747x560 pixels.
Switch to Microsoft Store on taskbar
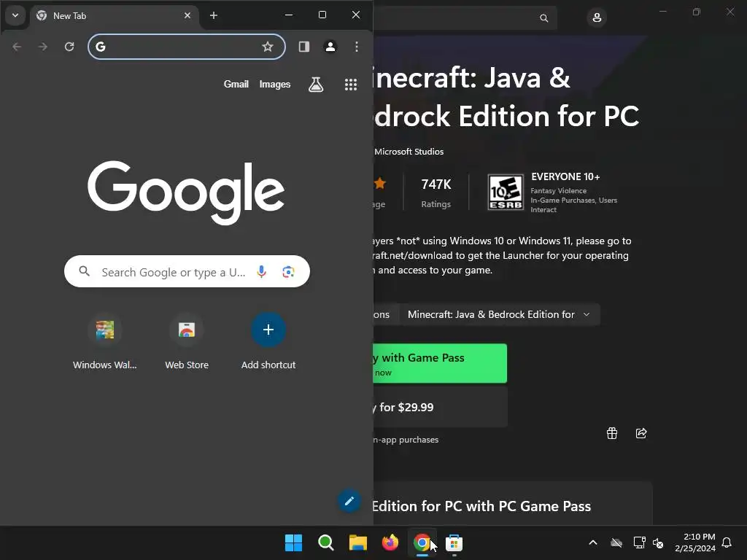coord(454,542)
